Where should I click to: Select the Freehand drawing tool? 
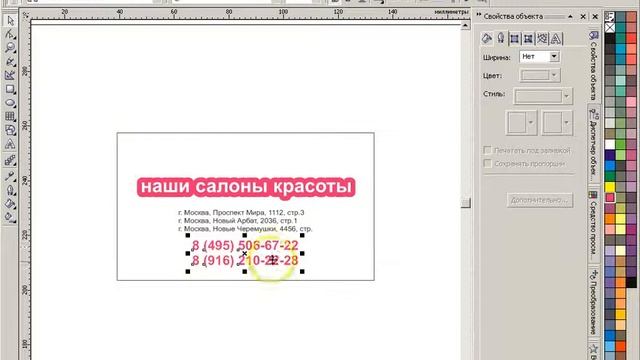pos(10,62)
